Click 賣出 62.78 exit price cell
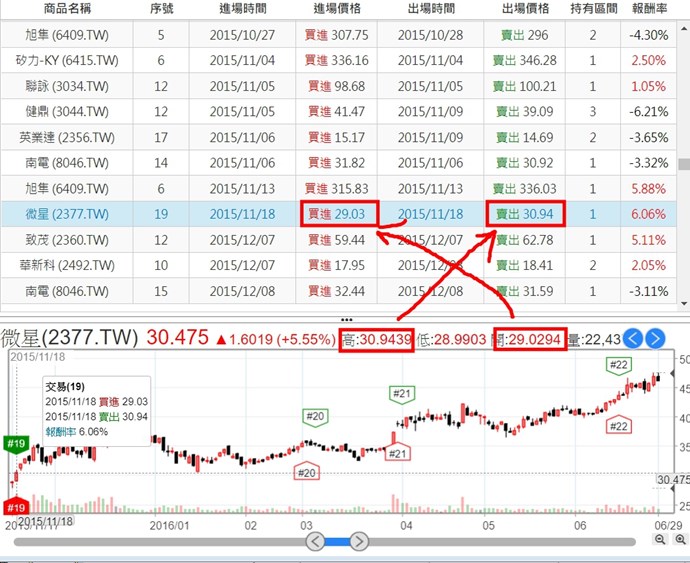The width and height of the screenshot is (690, 563). [525, 240]
